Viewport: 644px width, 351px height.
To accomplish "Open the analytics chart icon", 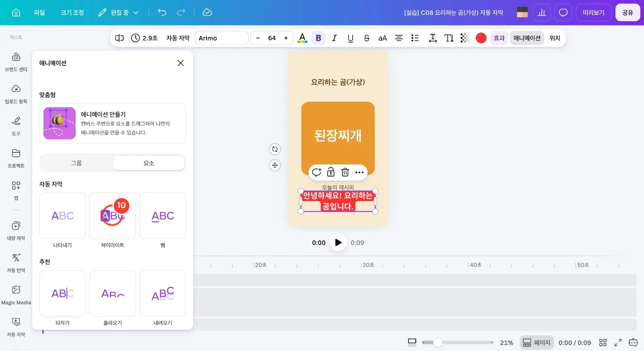I will (x=542, y=12).
